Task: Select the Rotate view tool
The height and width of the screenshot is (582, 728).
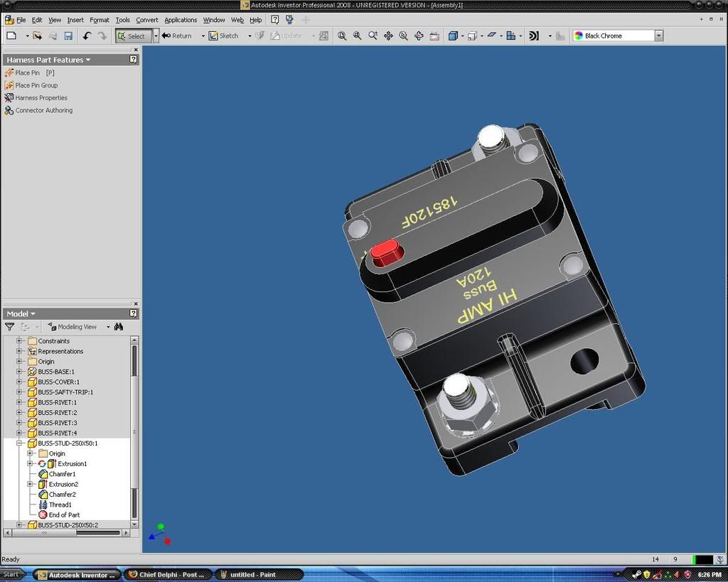Action: coord(419,36)
